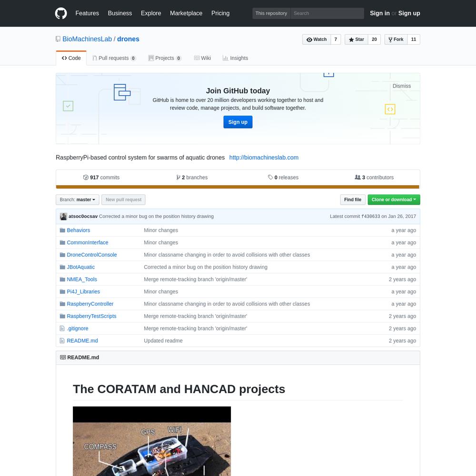
Task: View the 0 releases
Action: pyautogui.click(x=283, y=177)
